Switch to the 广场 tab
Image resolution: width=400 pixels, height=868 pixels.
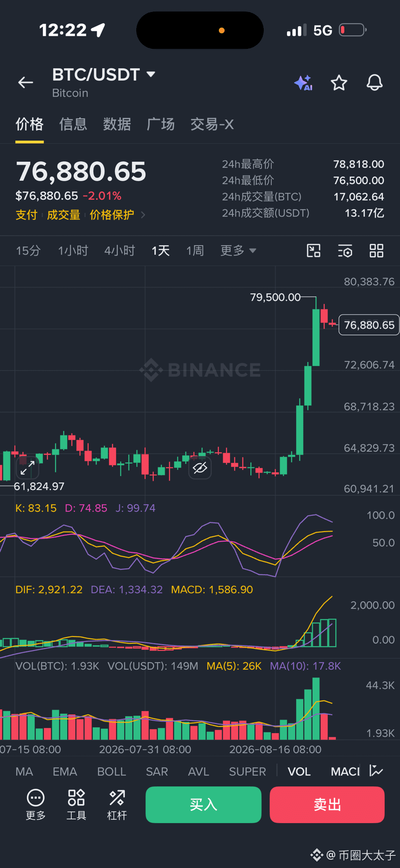click(x=161, y=124)
